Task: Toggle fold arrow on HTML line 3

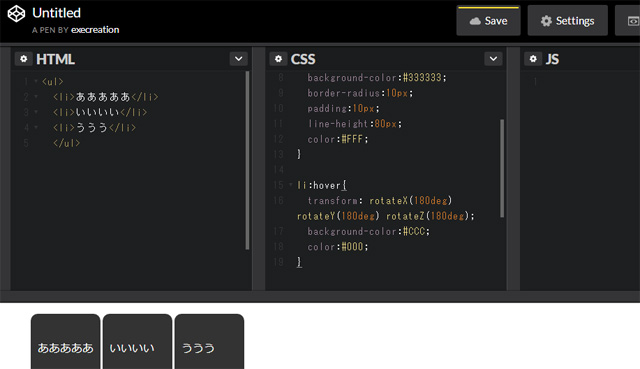Action: point(36,112)
